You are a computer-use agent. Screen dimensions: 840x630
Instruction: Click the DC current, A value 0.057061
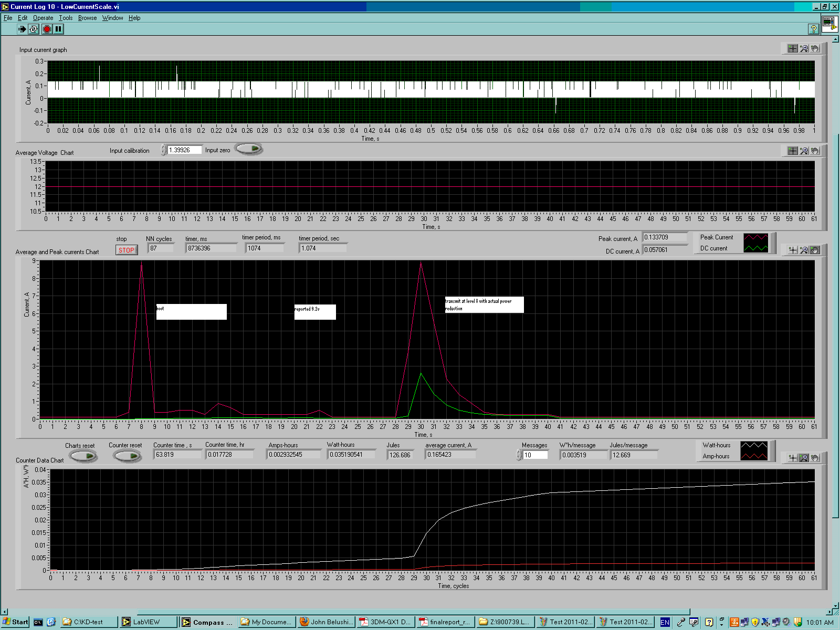665,250
